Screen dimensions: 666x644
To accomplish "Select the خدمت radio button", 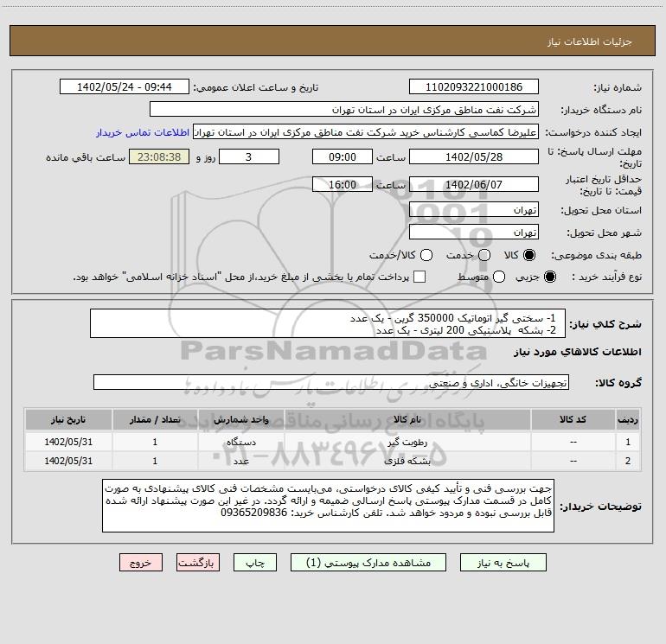I will [484, 255].
